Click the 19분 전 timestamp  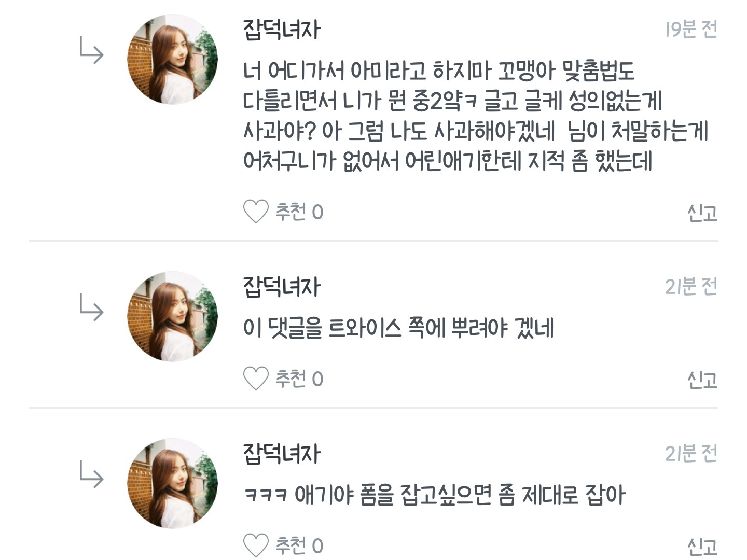tap(691, 30)
